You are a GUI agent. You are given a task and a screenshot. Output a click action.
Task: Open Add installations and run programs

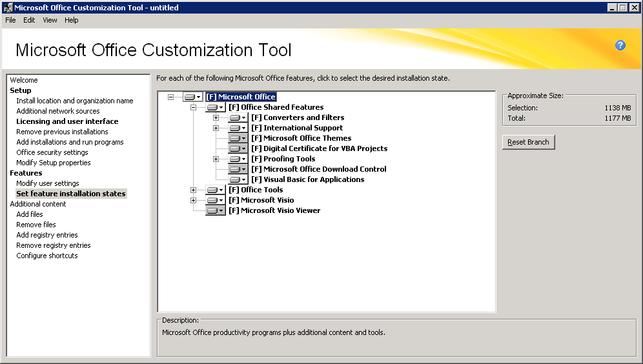(x=70, y=142)
